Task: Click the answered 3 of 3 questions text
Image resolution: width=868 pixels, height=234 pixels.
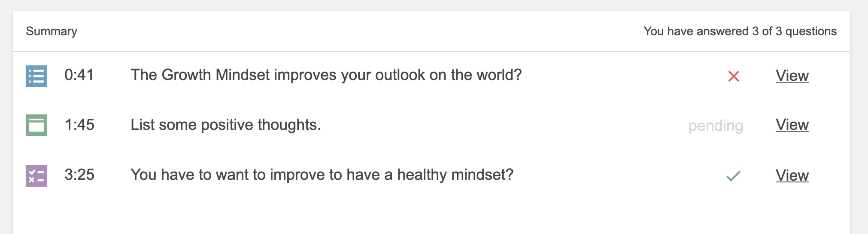Action: [740, 31]
